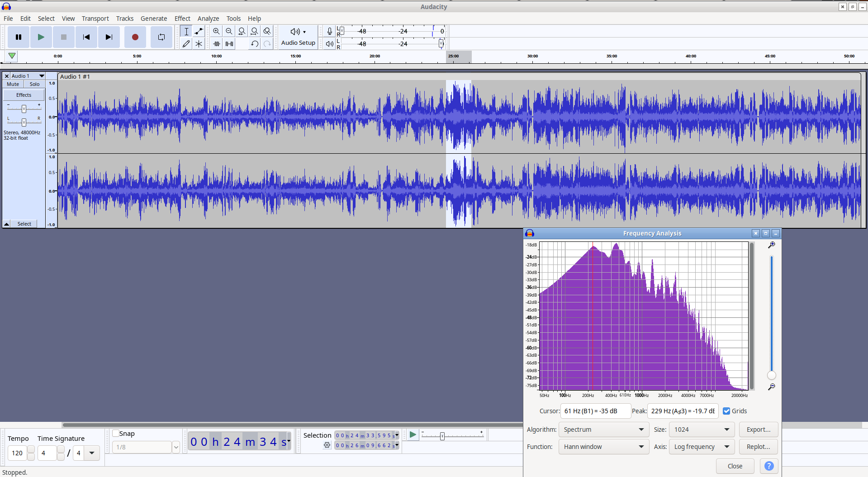Click the Silence audio selection icon
This screenshot has height=477, width=868.
(229, 44)
